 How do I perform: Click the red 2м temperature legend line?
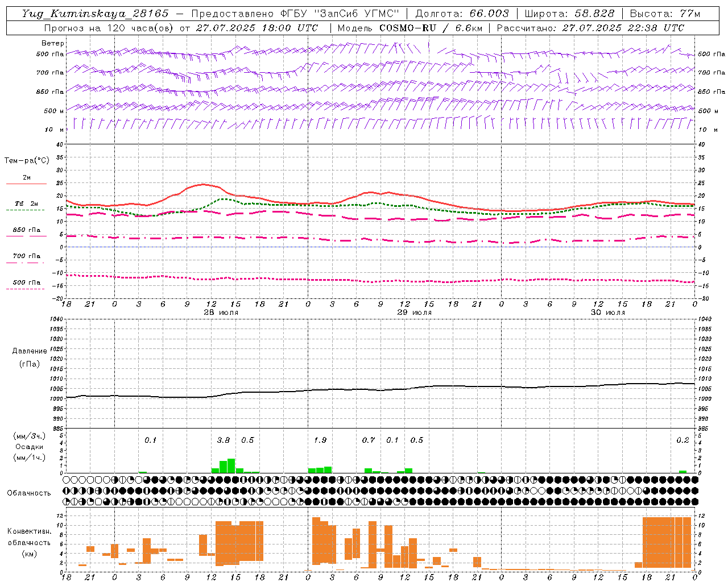[26, 184]
